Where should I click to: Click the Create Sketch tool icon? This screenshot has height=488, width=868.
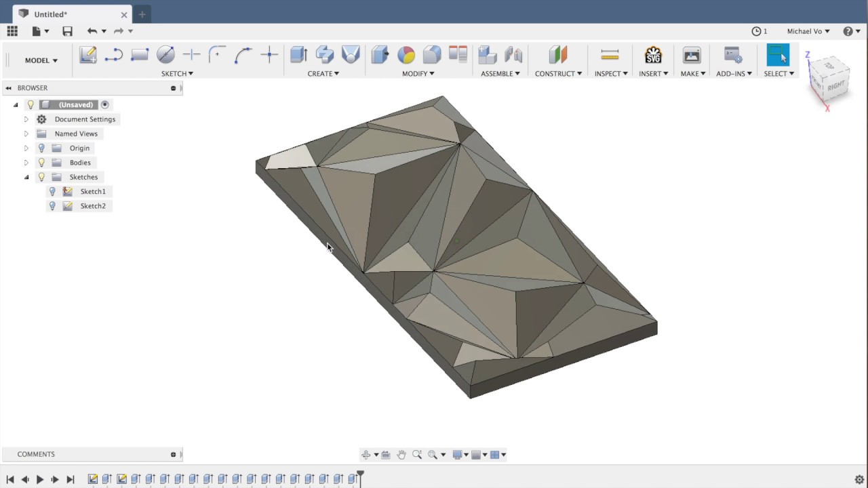(88, 55)
